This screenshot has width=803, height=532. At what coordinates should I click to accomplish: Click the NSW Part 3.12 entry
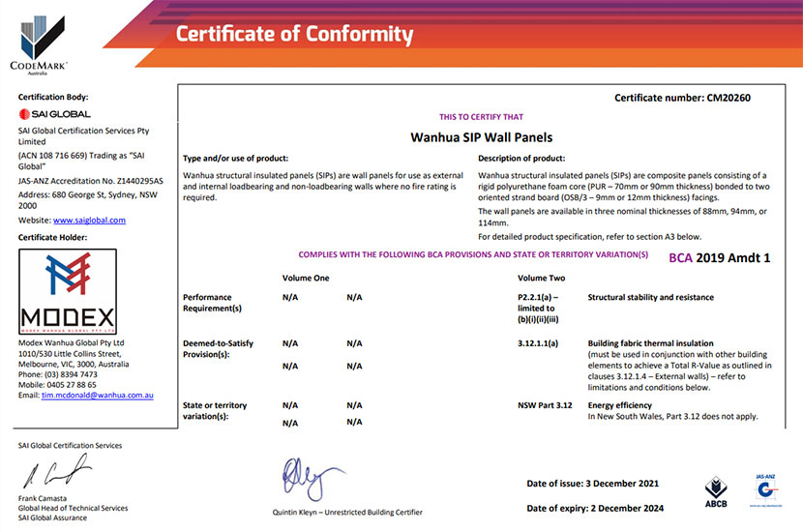546,405
